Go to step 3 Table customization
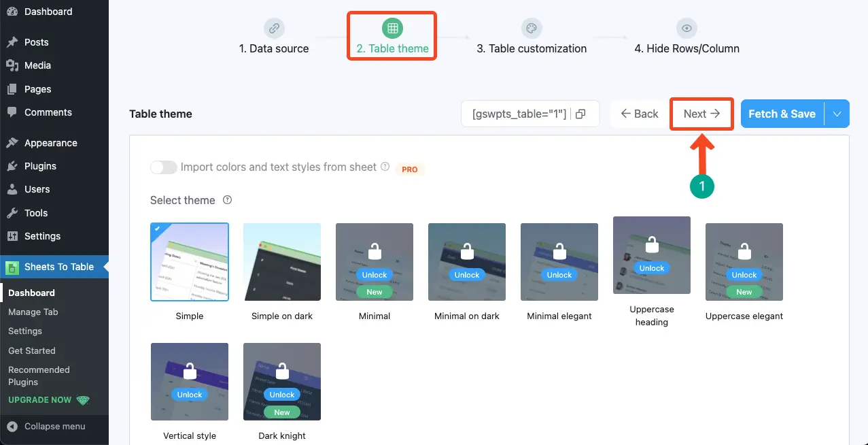This screenshot has height=445, width=868. (532, 48)
